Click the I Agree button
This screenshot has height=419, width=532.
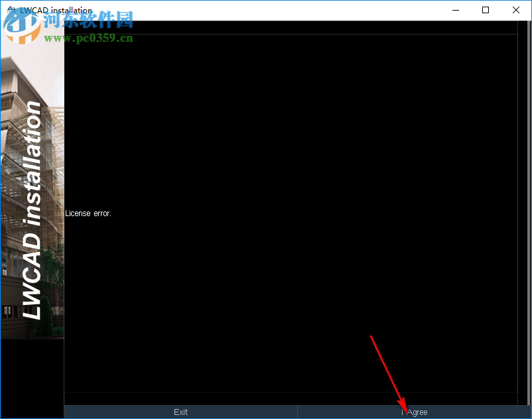coord(414,412)
